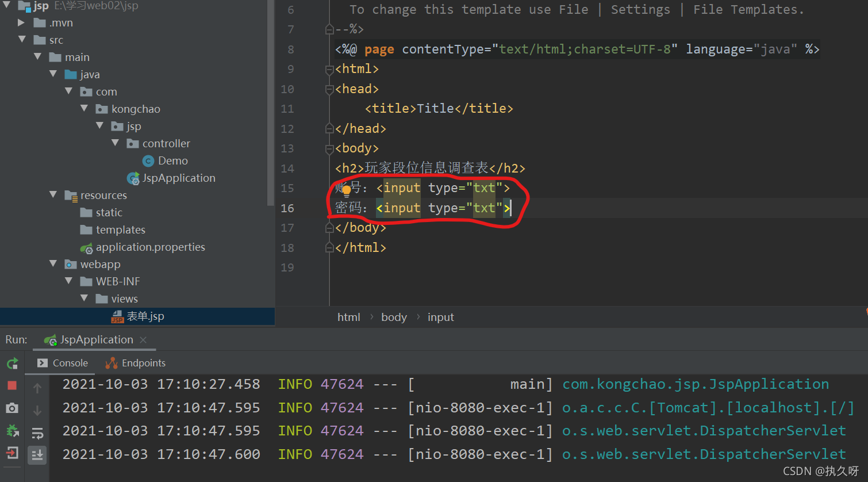Click the page contentType directive line

[x=577, y=49]
